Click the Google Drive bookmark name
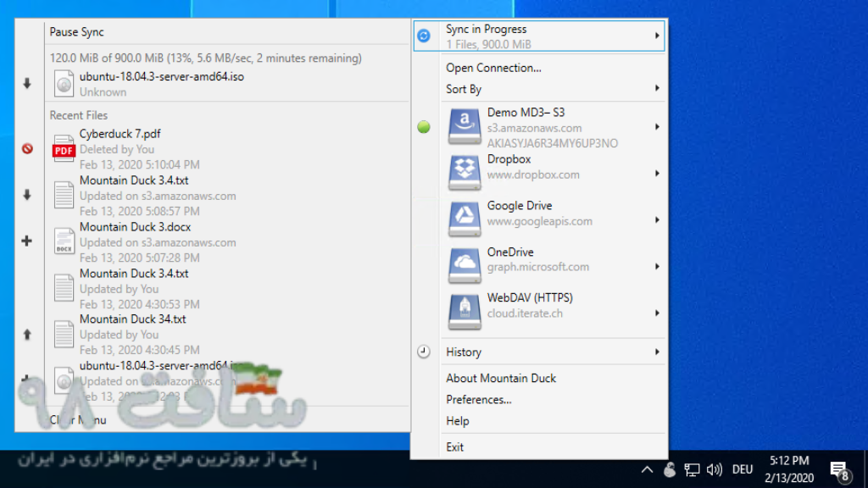The height and width of the screenshot is (488, 868). point(520,205)
